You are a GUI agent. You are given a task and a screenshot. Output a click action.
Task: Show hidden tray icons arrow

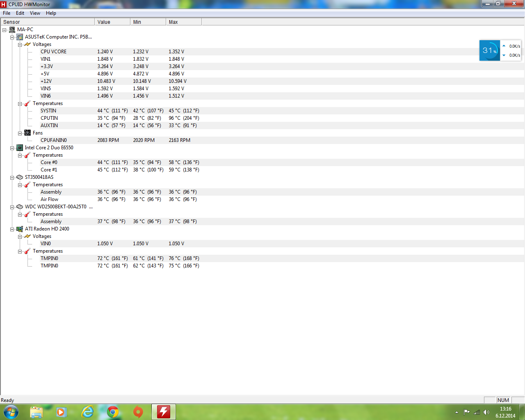(x=457, y=412)
